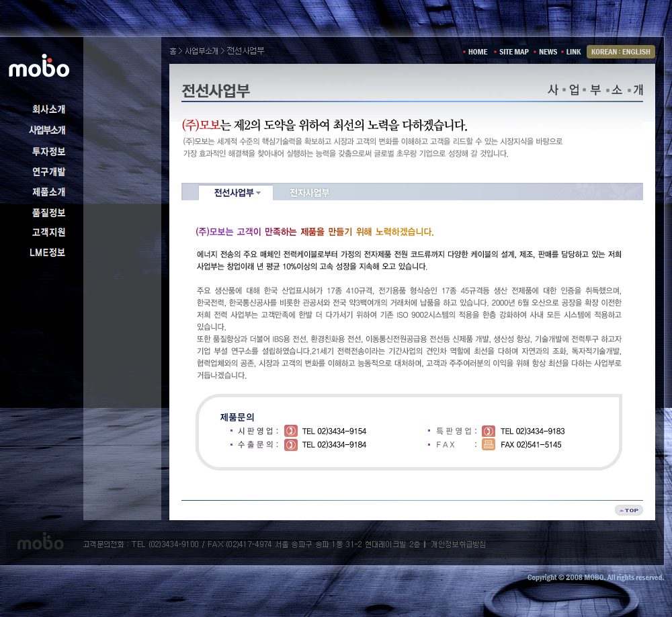The height and width of the screenshot is (617, 672).
Task: Open the 개인정보취급방침 footer link
Action: pos(458,544)
